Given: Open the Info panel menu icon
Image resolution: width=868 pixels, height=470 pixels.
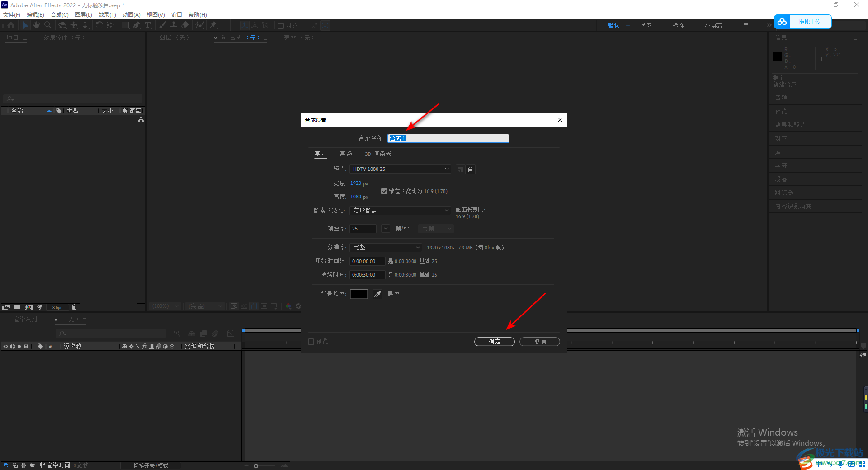Looking at the screenshot, I should 855,38.
